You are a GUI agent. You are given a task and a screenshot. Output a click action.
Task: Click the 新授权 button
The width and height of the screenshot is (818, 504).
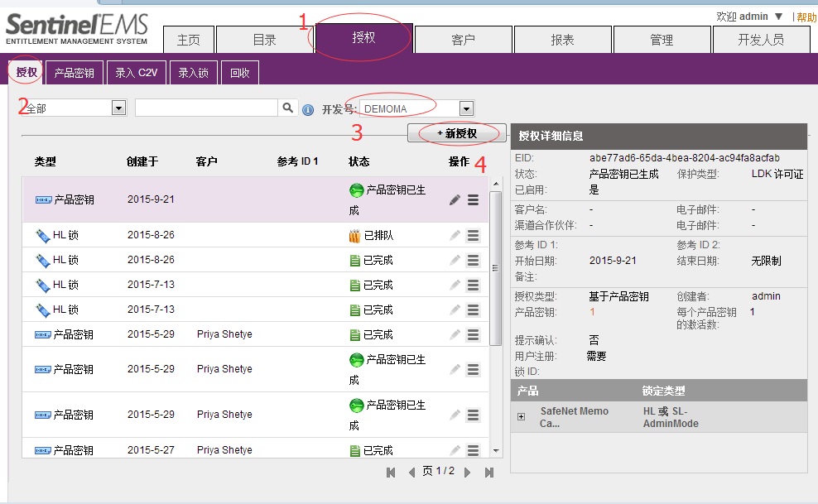[x=456, y=133]
